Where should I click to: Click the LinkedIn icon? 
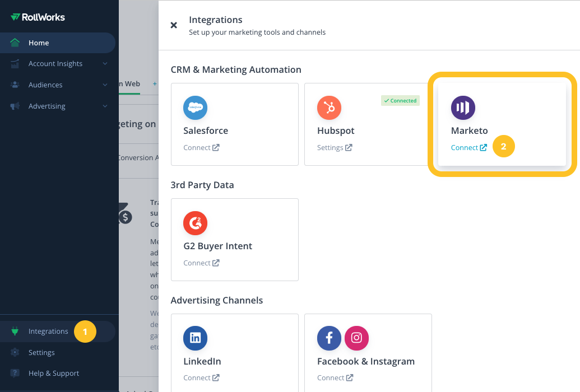click(195, 338)
